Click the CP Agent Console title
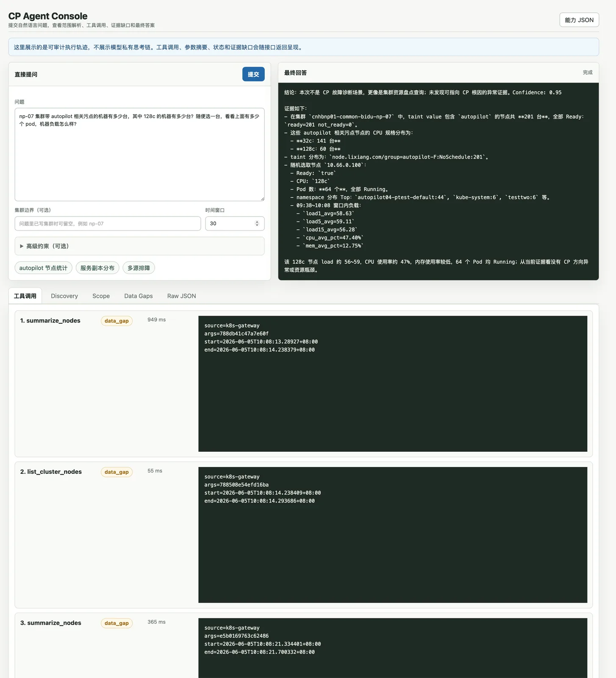Viewport: 616px width, 678px height. (x=48, y=16)
